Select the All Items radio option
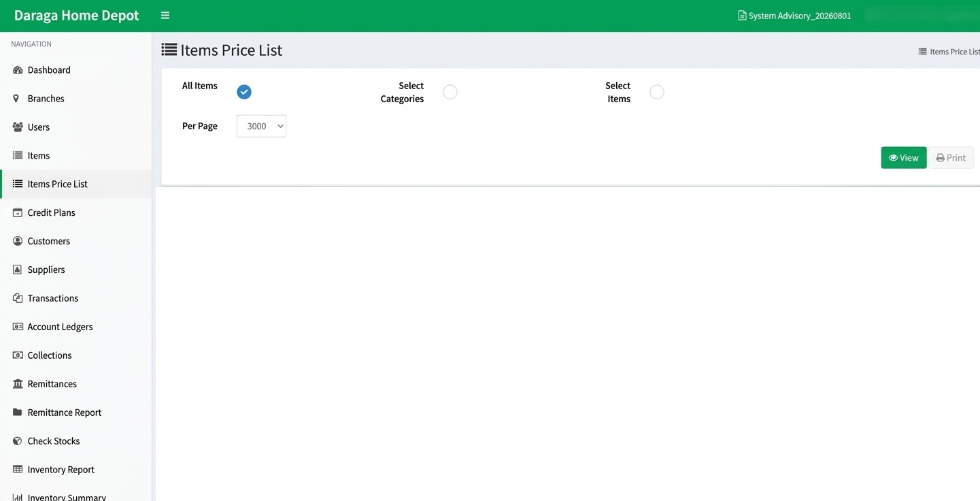 [244, 92]
